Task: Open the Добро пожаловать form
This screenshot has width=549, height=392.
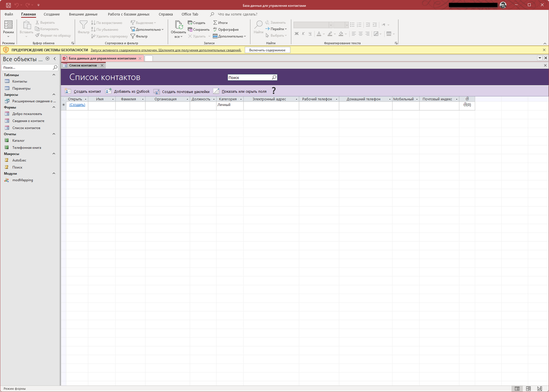Action: tap(27, 114)
